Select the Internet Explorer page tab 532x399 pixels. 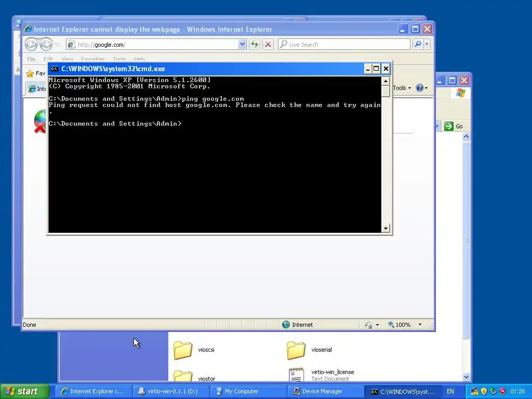coord(37,89)
